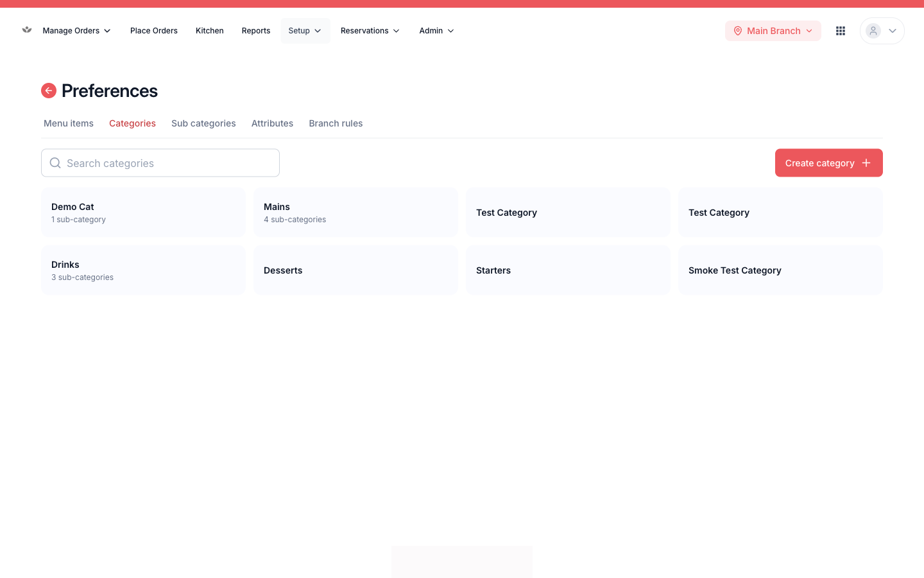The height and width of the screenshot is (578, 924).
Task: Open the Admin dropdown menu
Action: point(436,31)
